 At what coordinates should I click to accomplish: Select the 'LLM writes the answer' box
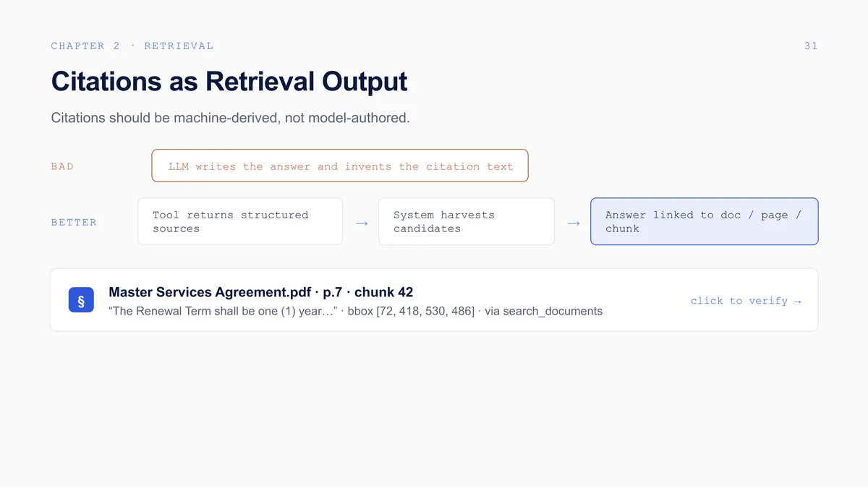tap(340, 166)
